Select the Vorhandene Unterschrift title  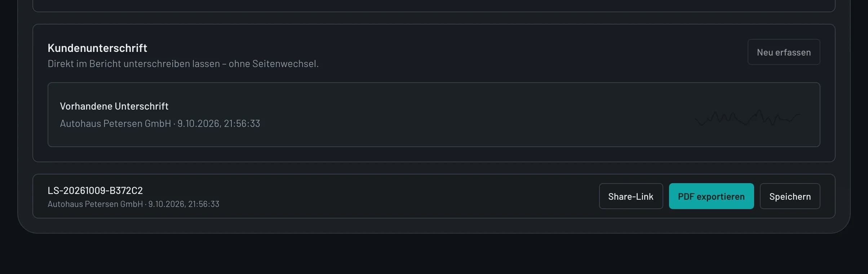pos(114,106)
